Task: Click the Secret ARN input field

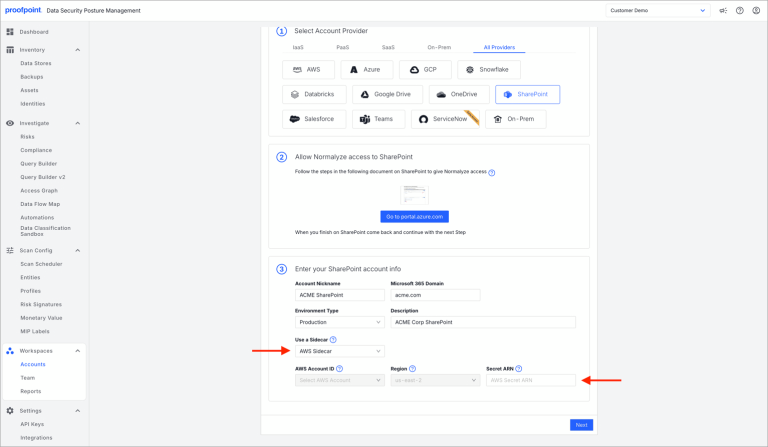Action: pyautogui.click(x=531, y=380)
